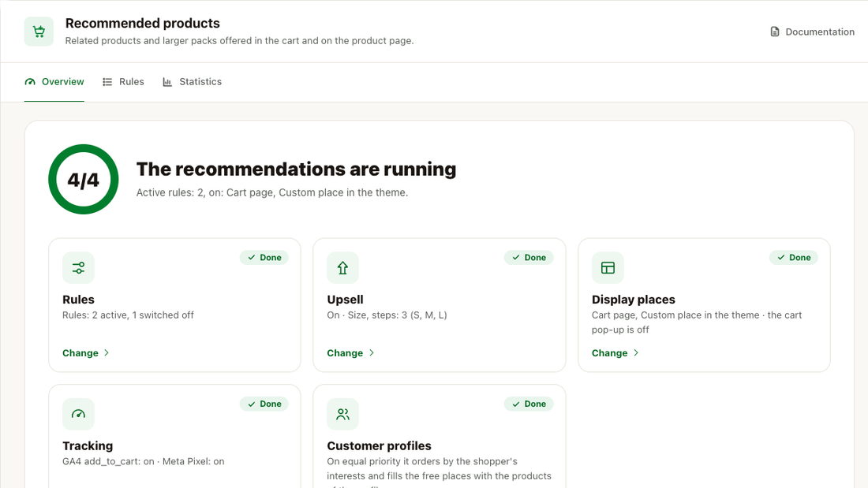Click the 'Customer profiles' card title
This screenshot has width=868, height=488.
tap(380, 446)
